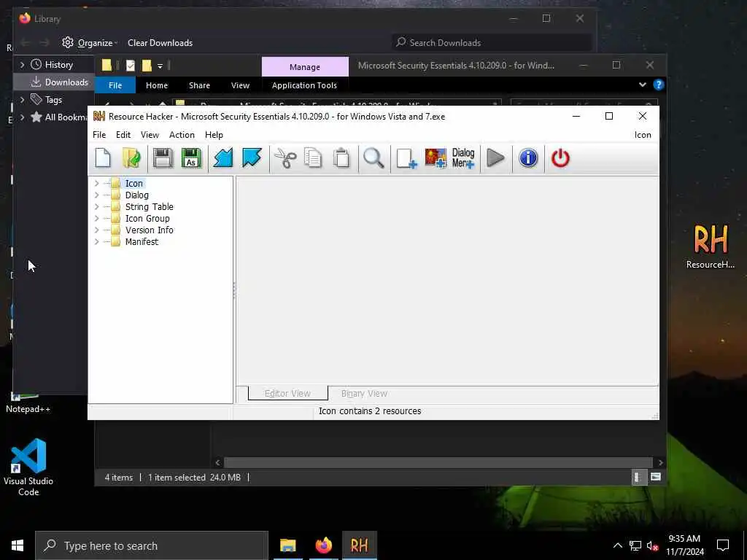Switch Explorer to details view icon
Screen dimensions: 747x560
click(x=638, y=477)
